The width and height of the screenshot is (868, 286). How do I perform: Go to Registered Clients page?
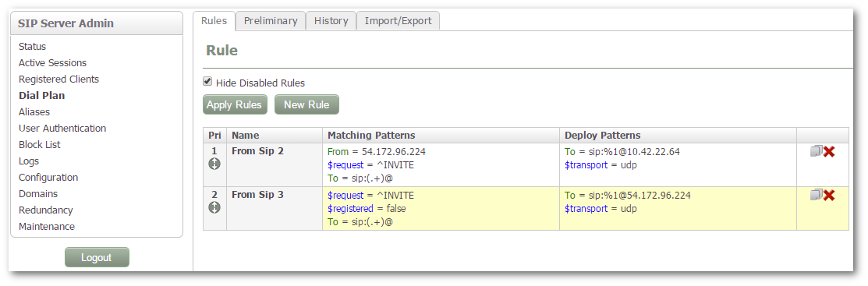point(58,79)
